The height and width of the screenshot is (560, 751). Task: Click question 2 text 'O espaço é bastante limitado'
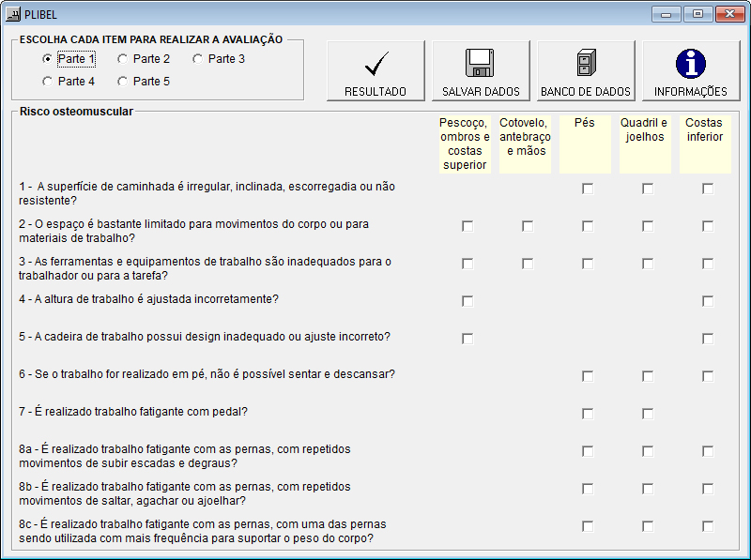point(112,224)
